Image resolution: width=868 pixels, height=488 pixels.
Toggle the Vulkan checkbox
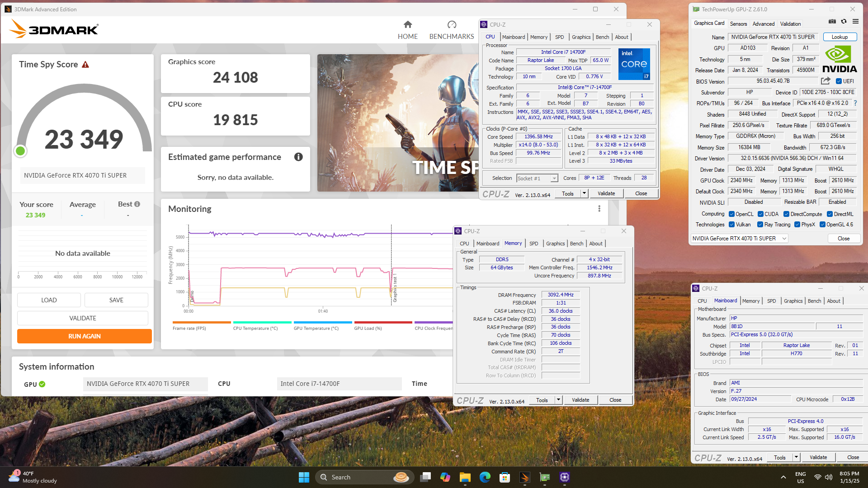click(731, 225)
